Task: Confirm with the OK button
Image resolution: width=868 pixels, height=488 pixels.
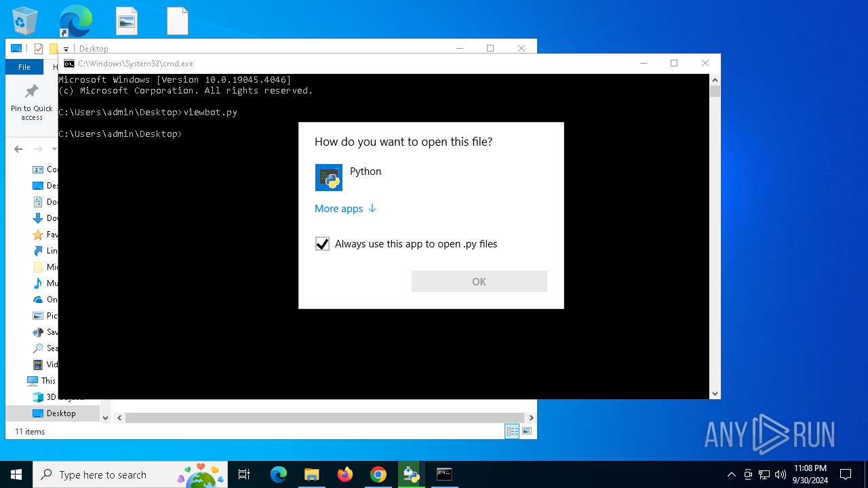Action: point(479,281)
